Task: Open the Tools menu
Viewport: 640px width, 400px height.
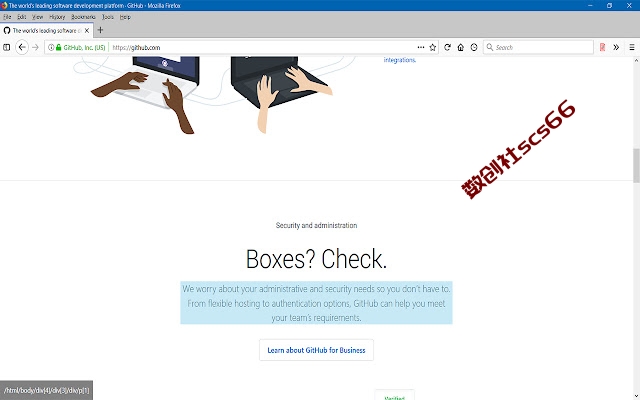Action: click(x=108, y=17)
